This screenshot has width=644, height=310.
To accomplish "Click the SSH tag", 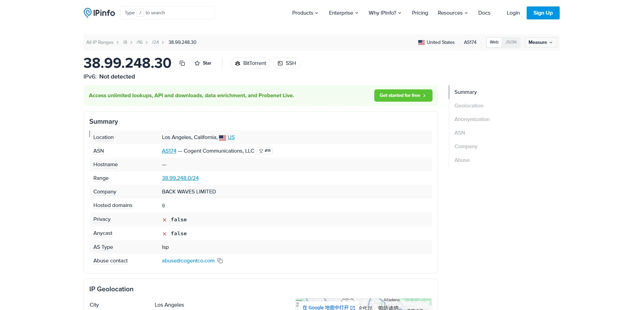I will coord(287,63).
